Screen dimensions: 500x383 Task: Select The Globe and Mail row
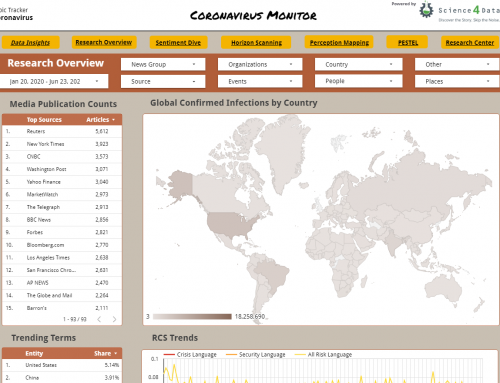pos(62,295)
